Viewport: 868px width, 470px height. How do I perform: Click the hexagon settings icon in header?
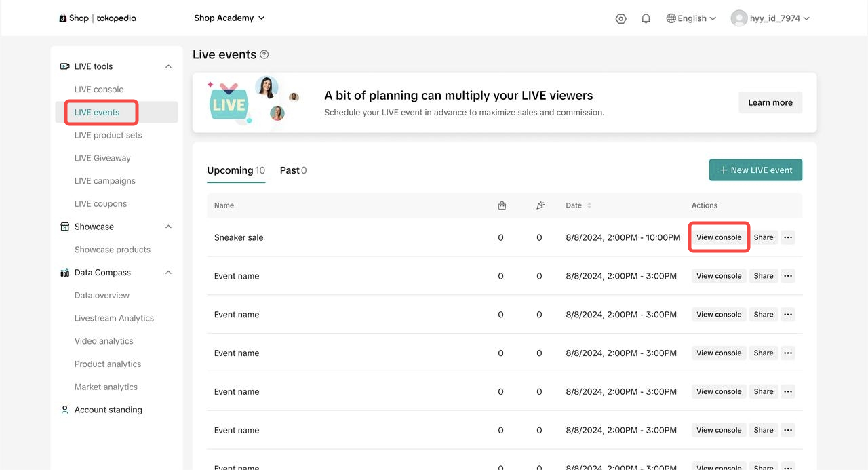(620, 18)
